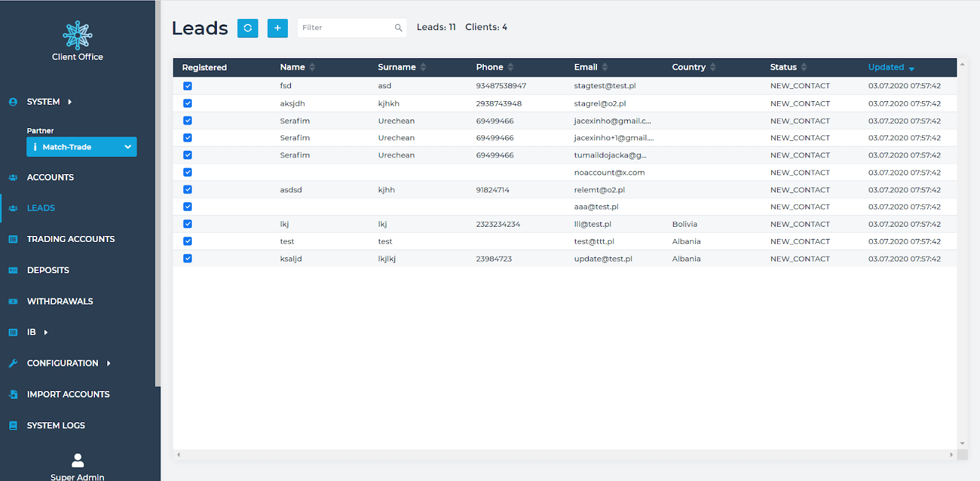Image resolution: width=980 pixels, height=481 pixels.
Task: Click the ACCOUNTS people icon
Action: coord(13,177)
